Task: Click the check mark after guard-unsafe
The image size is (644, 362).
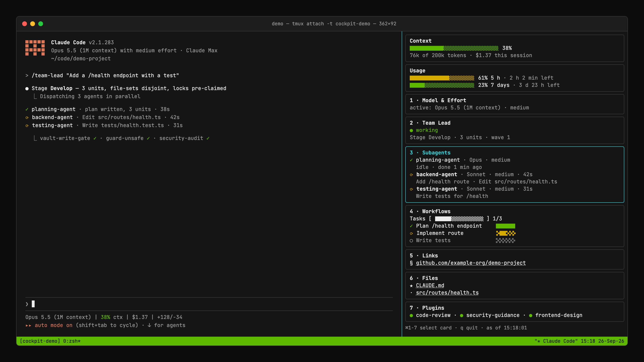Action: tap(148, 138)
